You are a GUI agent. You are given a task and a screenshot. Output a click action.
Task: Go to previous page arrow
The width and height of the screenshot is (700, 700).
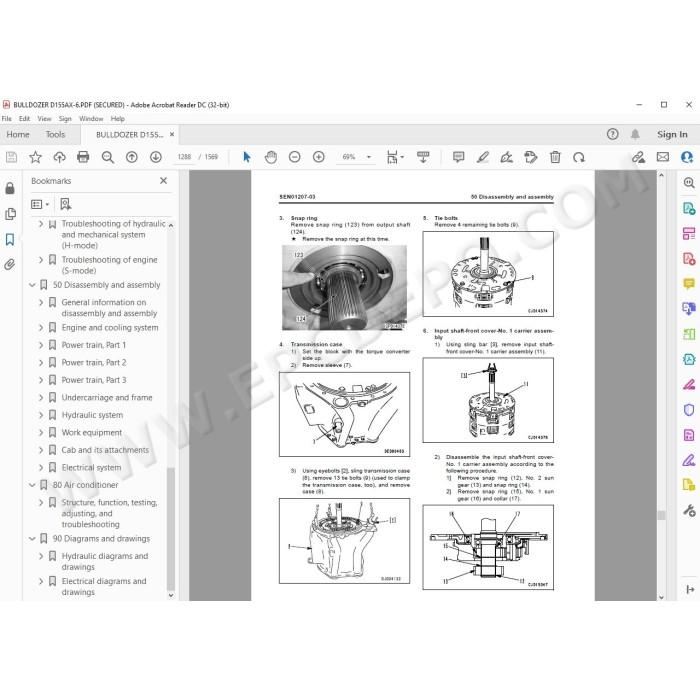pyautogui.click(x=132, y=157)
